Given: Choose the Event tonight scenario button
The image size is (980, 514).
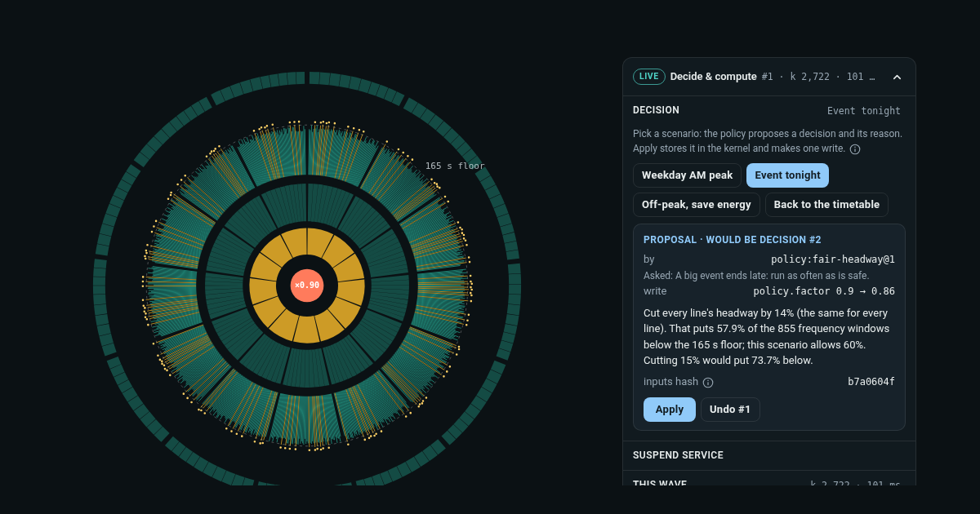Looking at the screenshot, I should [x=787, y=175].
